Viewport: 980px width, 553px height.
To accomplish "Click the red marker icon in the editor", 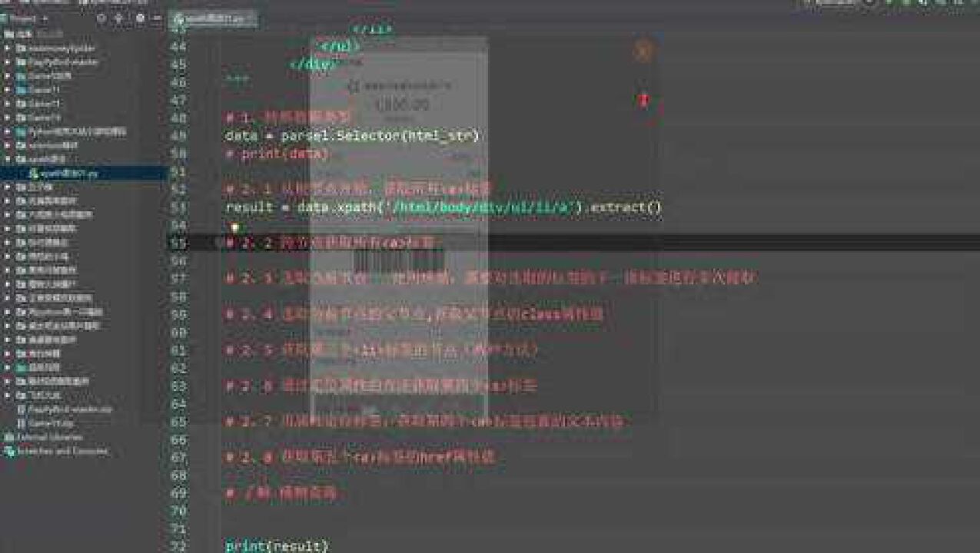I will point(644,100).
